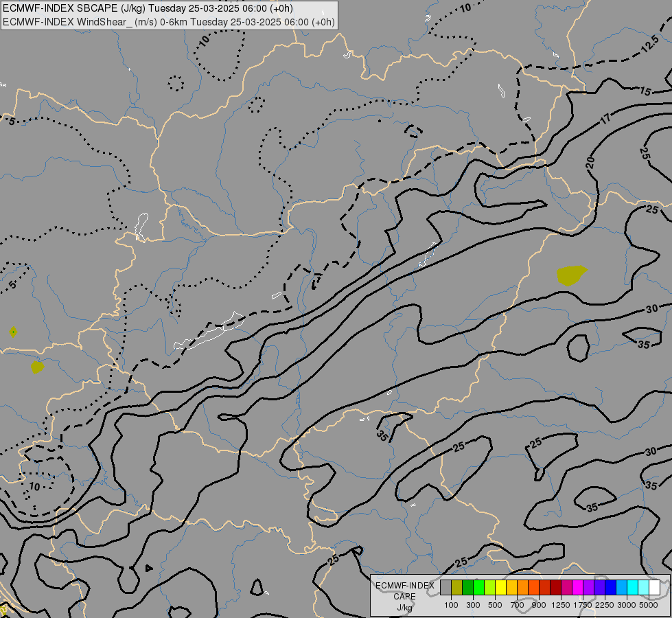The image size is (672, 618).
Task: Select the 5000 legend tick value
Action: [649, 605]
